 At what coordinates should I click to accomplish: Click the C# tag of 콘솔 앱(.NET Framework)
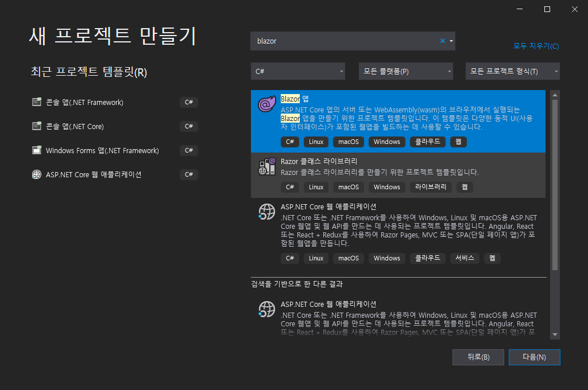tap(188, 102)
